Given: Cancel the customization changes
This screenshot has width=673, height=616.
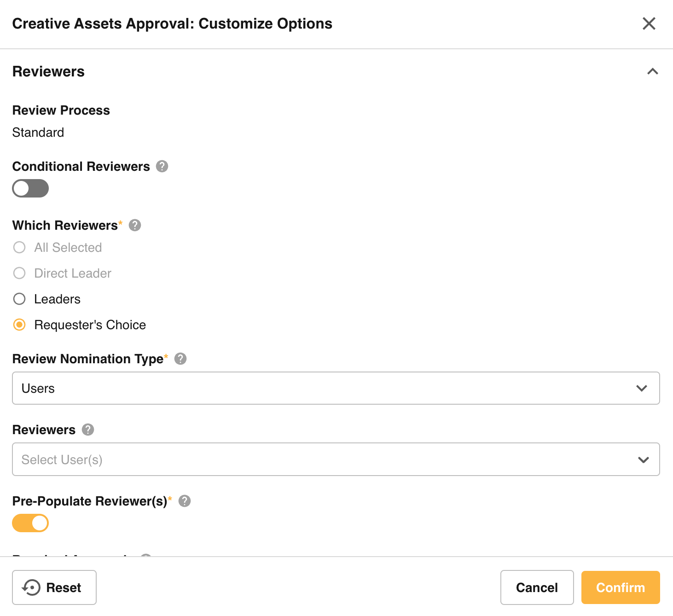Looking at the screenshot, I should click(x=537, y=587).
